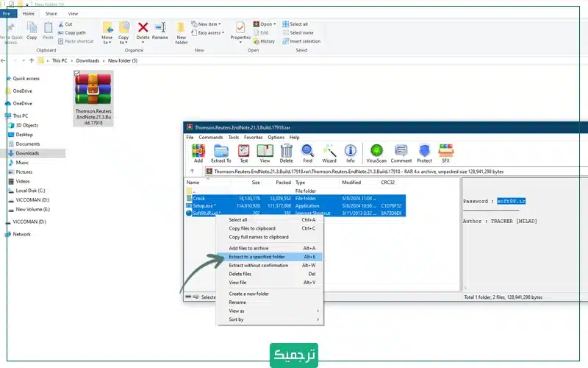Click Paste in Explorer ribbon

[48, 31]
